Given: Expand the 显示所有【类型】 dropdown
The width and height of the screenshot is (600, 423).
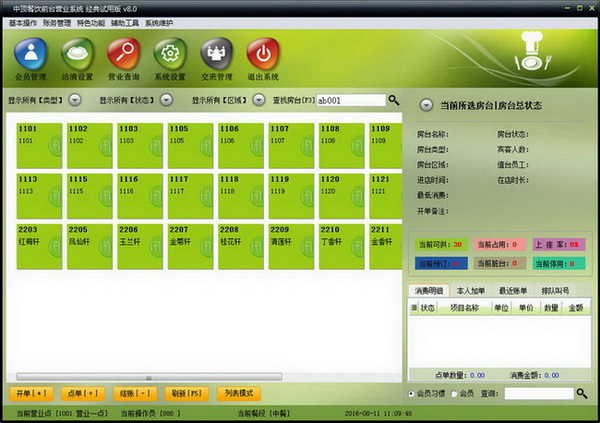Looking at the screenshot, I should pos(75,100).
